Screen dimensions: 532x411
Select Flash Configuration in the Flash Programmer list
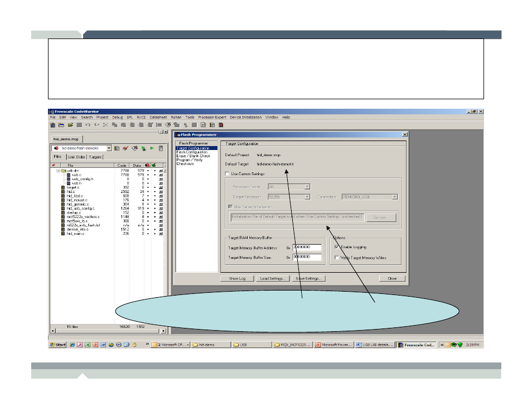(x=192, y=152)
